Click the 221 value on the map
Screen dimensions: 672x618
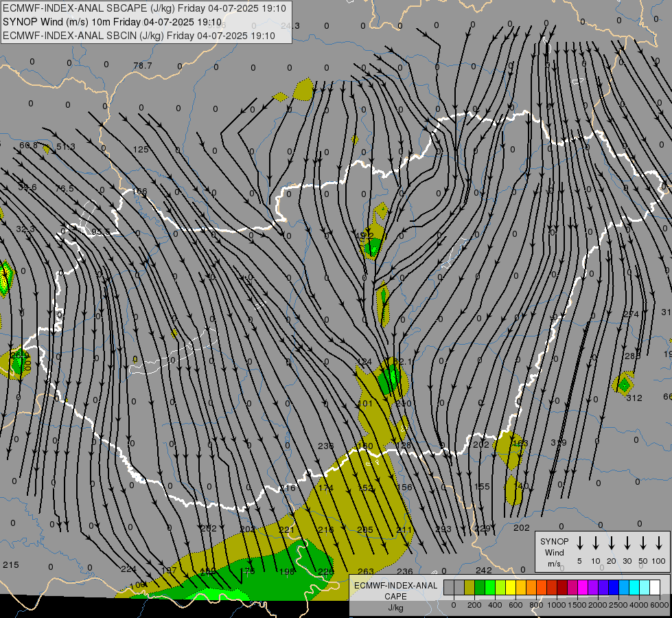[287, 529]
